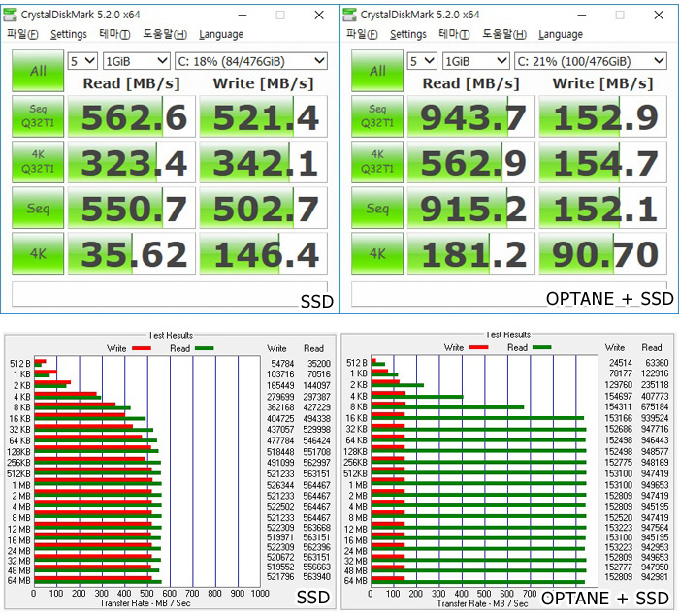The width and height of the screenshot is (679, 616).
Task: Click the 90.70 4K write value
Action: pyautogui.click(x=602, y=253)
